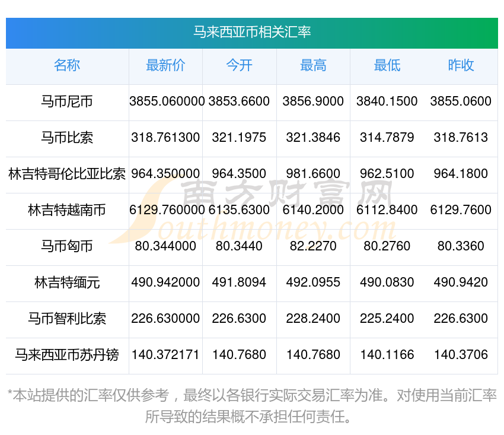Click high value 228.2400

[x=313, y=319]
